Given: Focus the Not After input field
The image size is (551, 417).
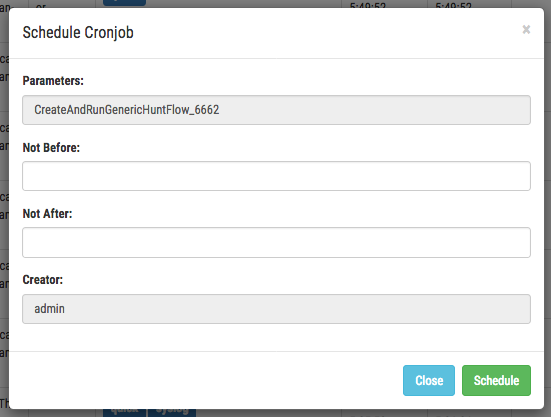Looking at the screenshot, I should (276, 242).
